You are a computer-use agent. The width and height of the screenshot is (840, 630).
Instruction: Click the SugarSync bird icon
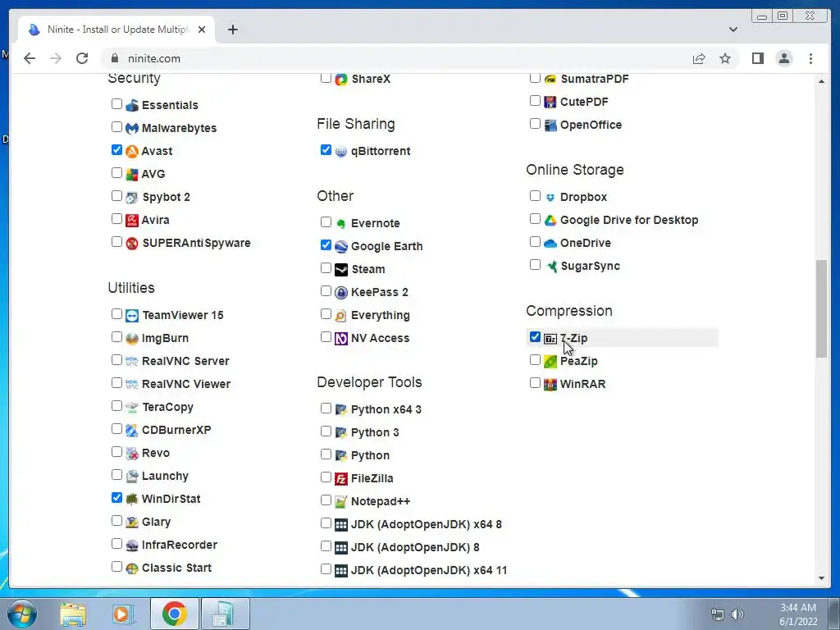coord(550,267)
